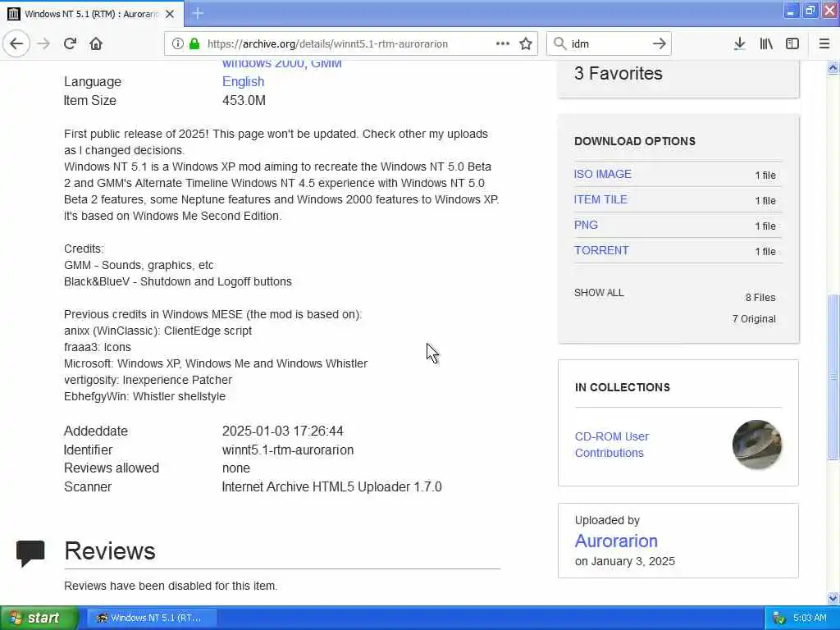The width and height of the screenshot is (840, 630).
Task: Open a new tab with plus button
Action: (x=198, y=13)
